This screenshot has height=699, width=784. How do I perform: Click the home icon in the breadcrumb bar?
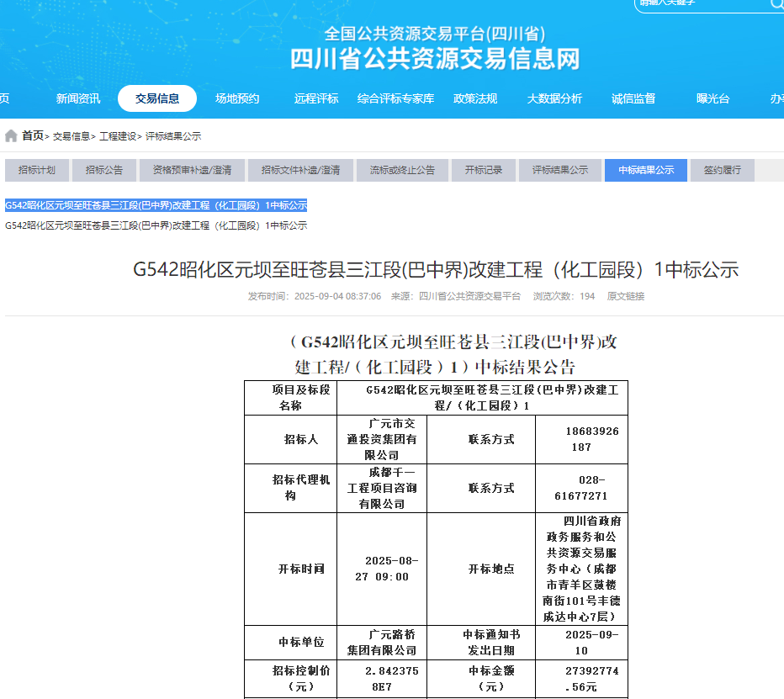click(x=10, y=135)
